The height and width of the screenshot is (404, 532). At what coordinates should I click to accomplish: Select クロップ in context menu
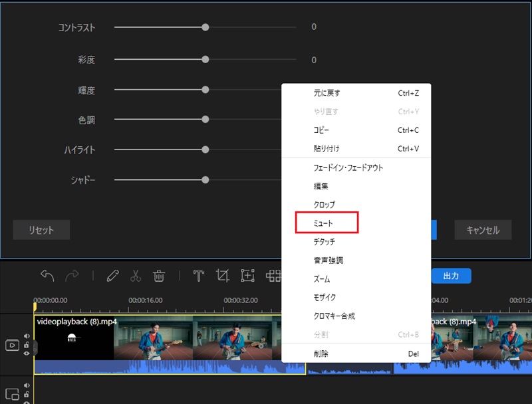[x=356, y=205]
